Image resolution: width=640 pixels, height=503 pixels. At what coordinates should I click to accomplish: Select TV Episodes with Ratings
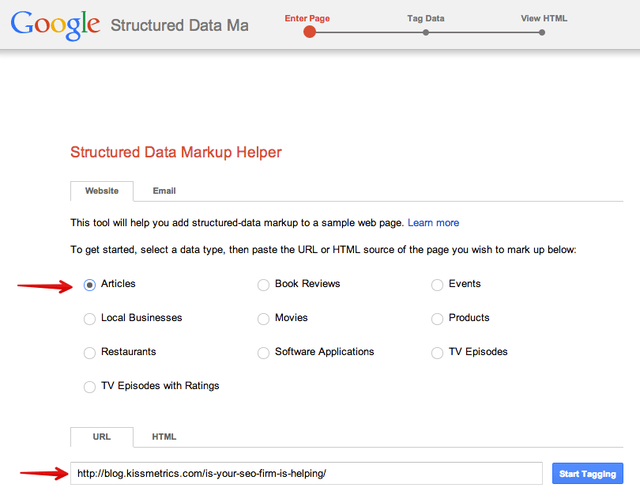pos(90,387)
